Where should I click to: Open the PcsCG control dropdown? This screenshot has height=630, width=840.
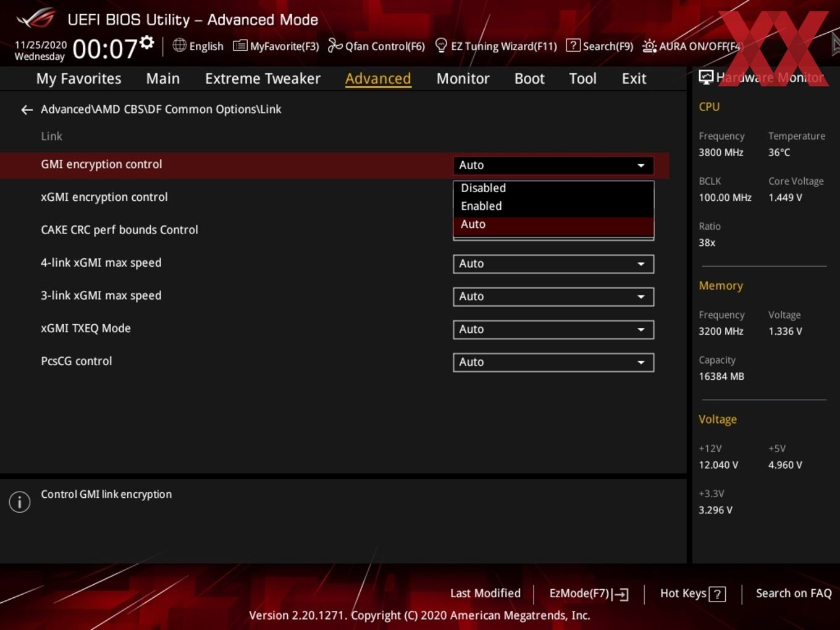[553, 362]
